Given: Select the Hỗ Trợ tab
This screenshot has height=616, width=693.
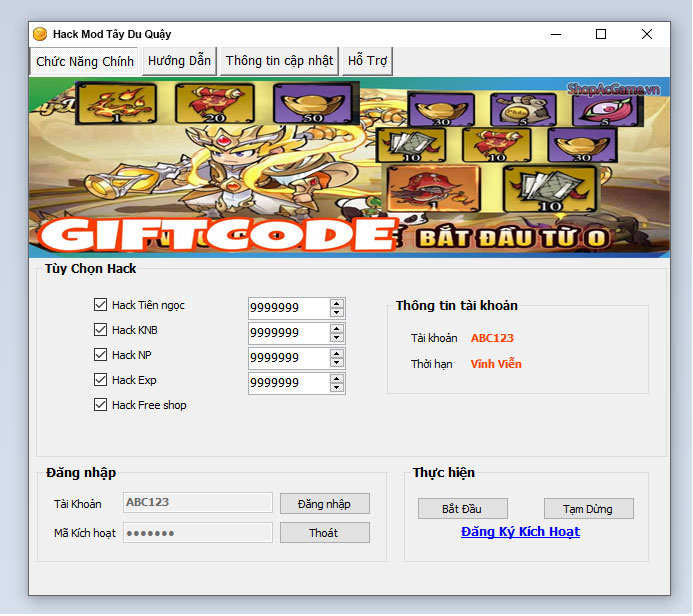Looking at the screenshot, I should pos(367,61).
